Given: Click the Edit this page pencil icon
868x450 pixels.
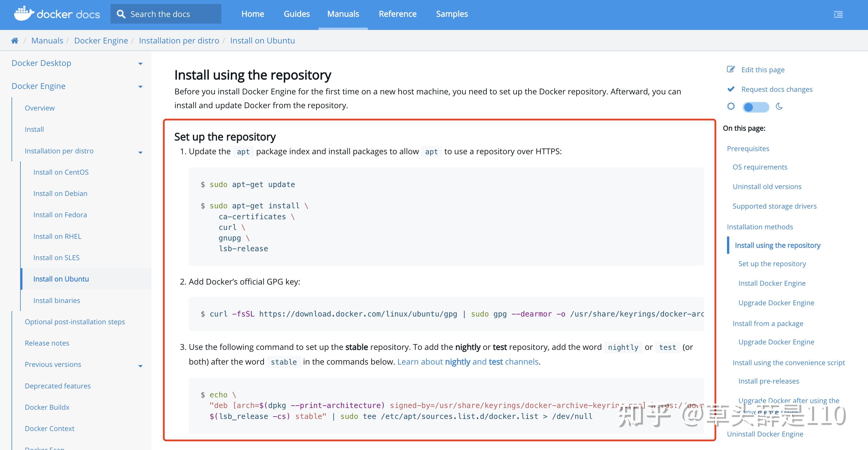Looking at the screenshot, I should (x=730, y=69).
